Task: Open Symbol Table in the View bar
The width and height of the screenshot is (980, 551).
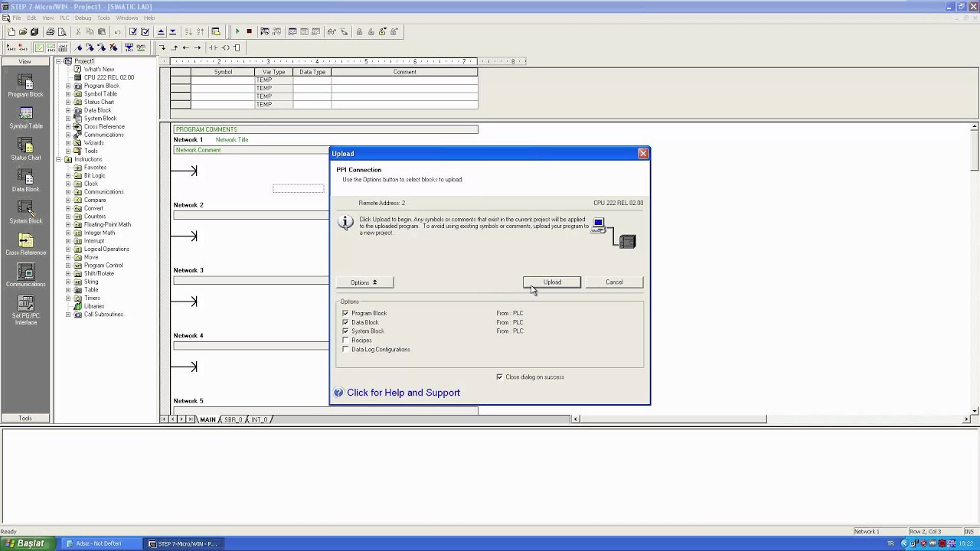Action: [25, 117]
